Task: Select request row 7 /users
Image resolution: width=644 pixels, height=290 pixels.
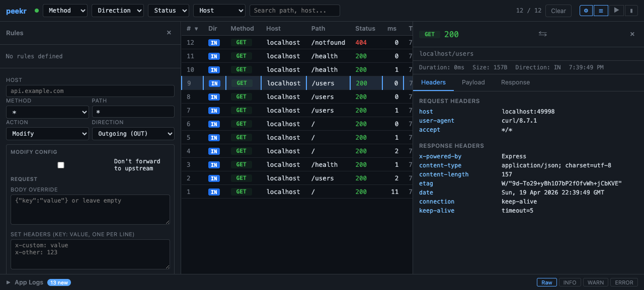Action: coord(297,111)
